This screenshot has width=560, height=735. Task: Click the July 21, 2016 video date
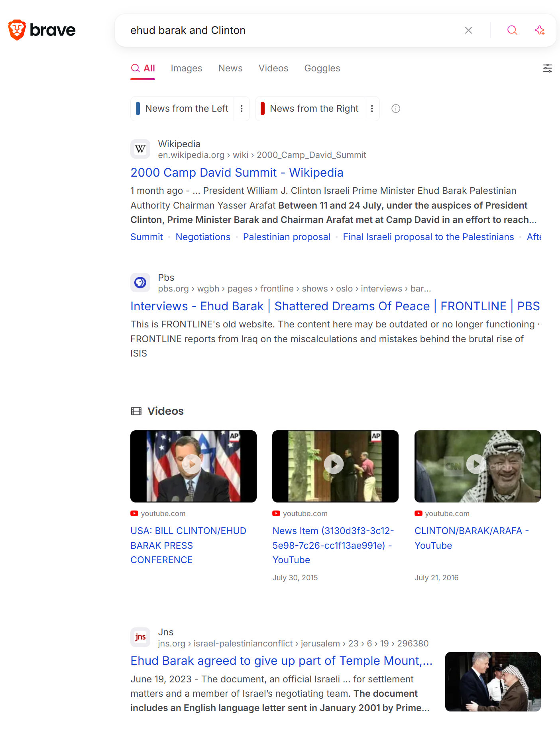point(436,578)
